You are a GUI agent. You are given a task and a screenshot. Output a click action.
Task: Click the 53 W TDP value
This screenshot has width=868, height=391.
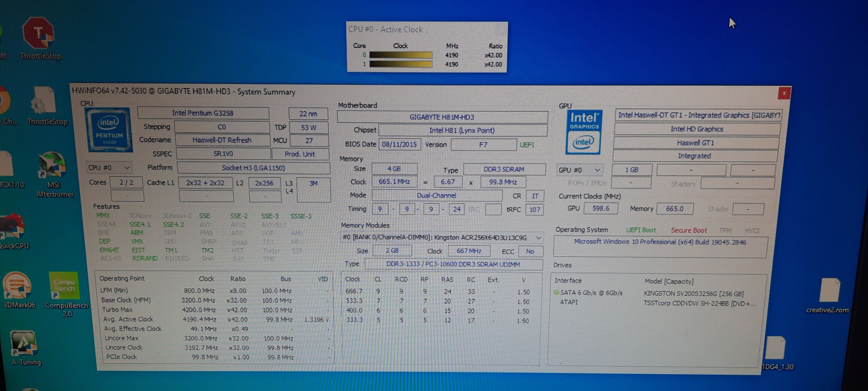coord(309,128)
